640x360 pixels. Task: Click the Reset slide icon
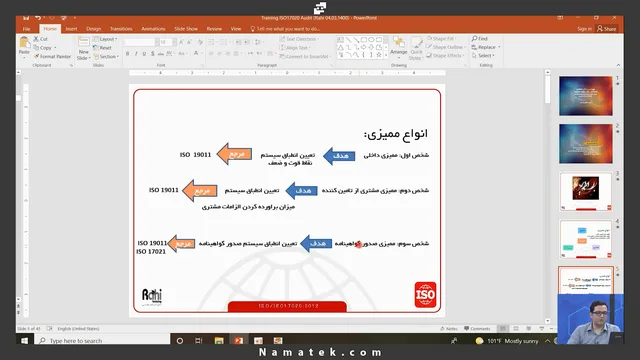pyautogui.click(x=96, y=48)
